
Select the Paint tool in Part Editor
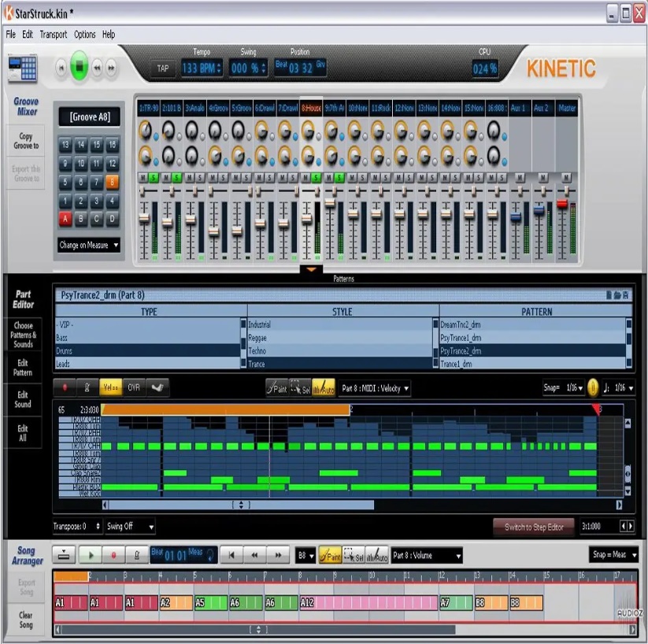tap(276, 388)
